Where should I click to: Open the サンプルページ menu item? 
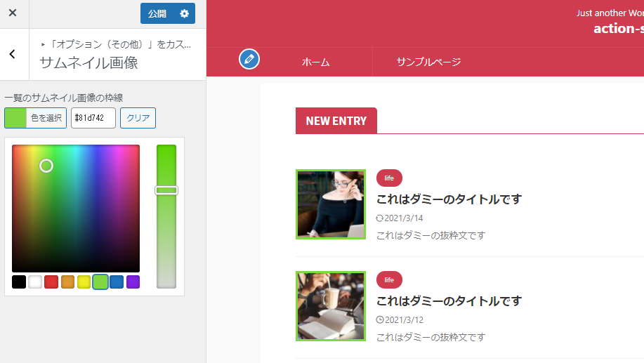429,62
